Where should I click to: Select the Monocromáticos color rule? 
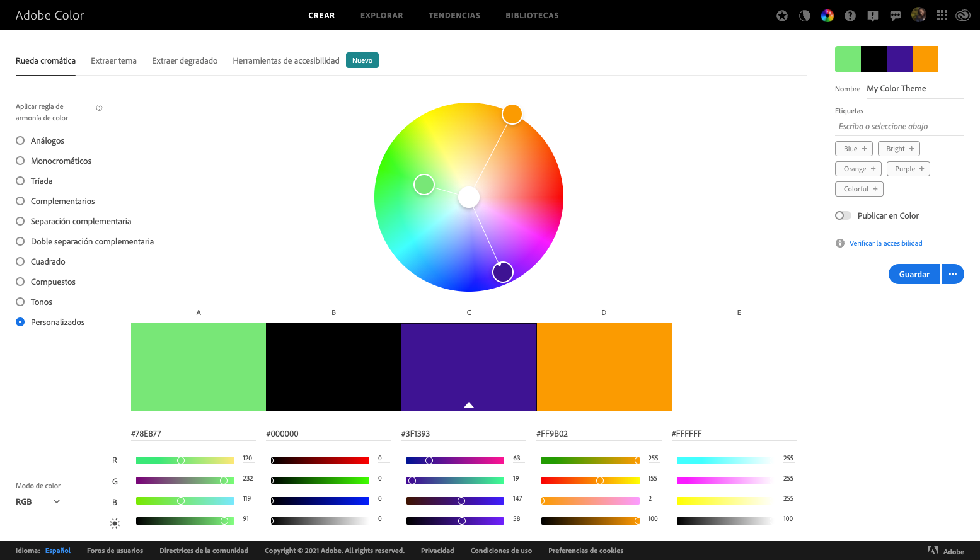(x=20, y=161)
